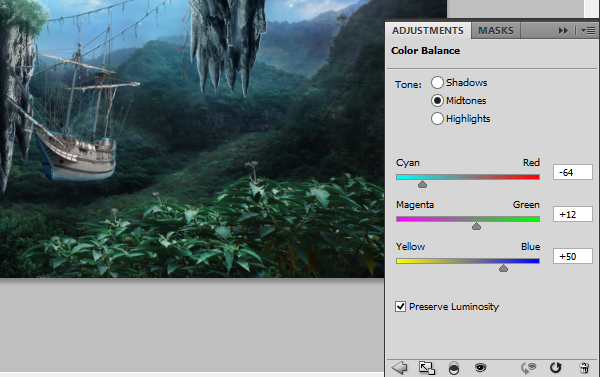Screen dimensions: 600x377
Task: Click the Magenta slider label
Action: tap(415, 205)
